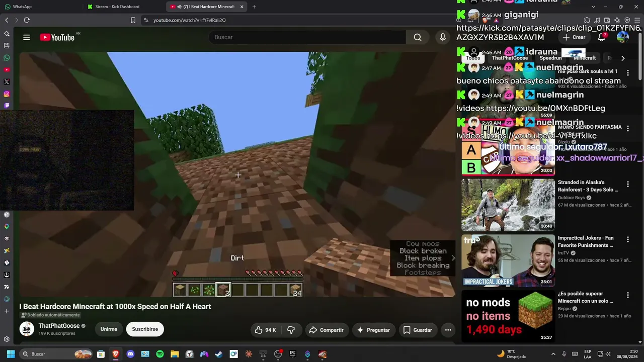Viewport: 644px width, 362px height.
Task: Focus the YouTube Buscar search field
Action: (x=307, y=37)
